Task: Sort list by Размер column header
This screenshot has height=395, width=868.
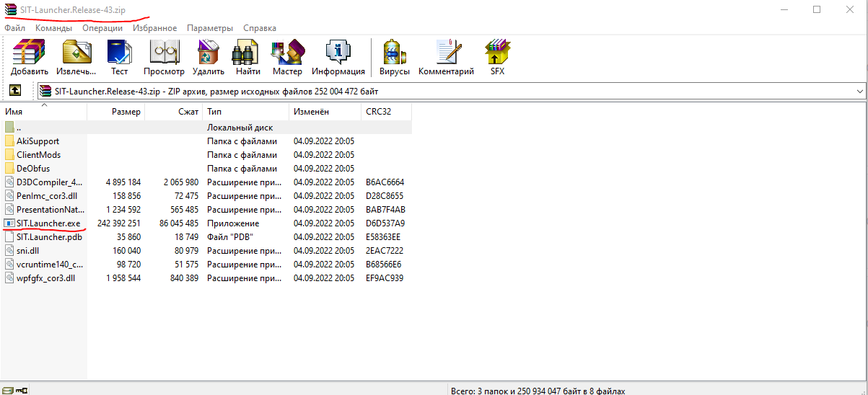Action: click(x=115, y=112)
